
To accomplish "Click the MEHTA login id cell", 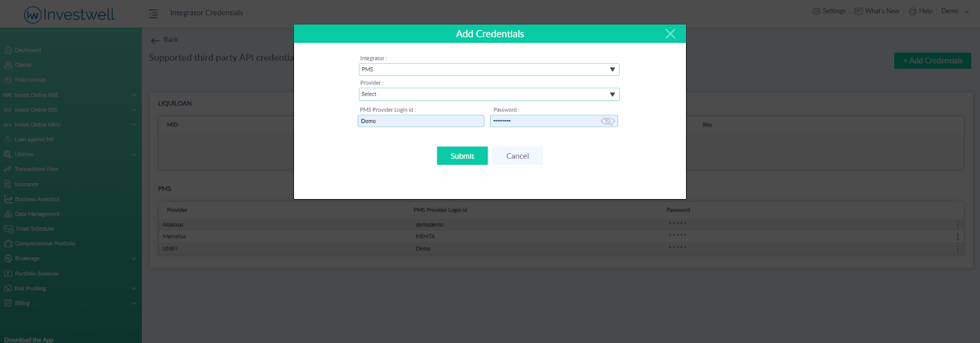I will 426,236.
